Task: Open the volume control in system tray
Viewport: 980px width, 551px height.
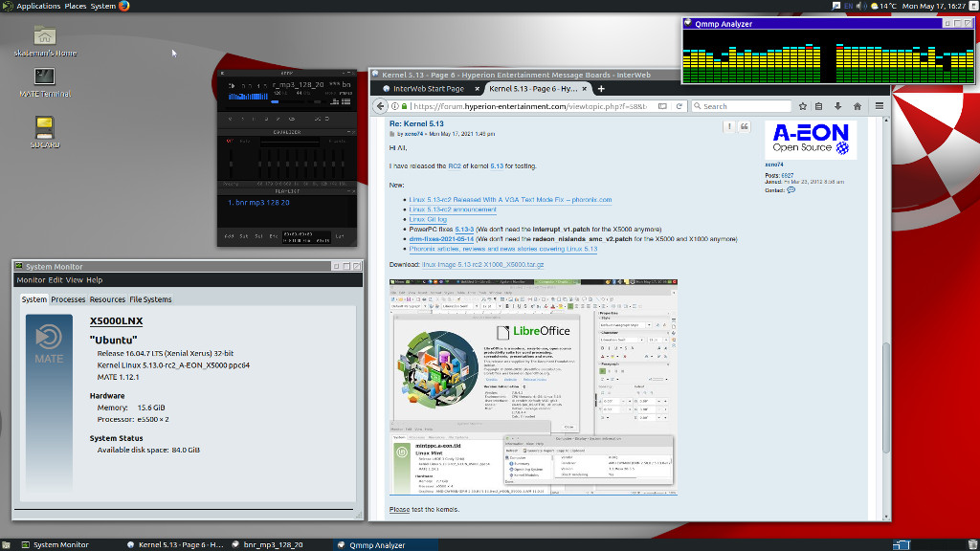Action: (860, 6)
